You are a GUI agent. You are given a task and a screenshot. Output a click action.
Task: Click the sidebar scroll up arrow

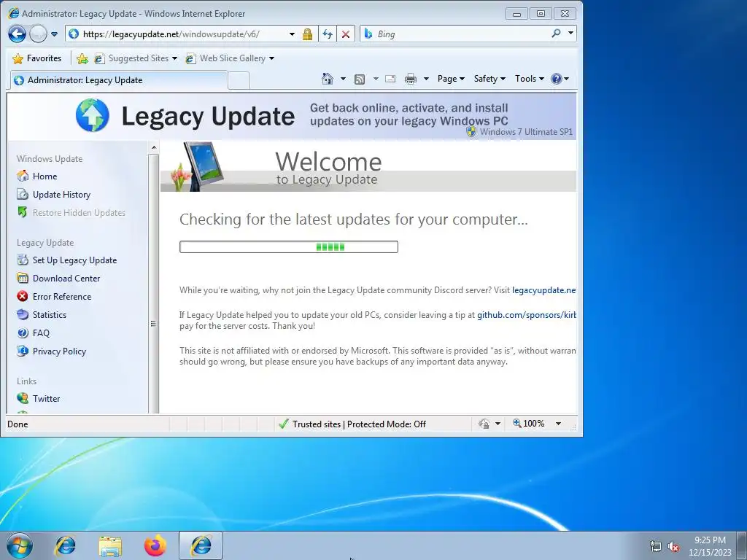[x=153, y=147]
